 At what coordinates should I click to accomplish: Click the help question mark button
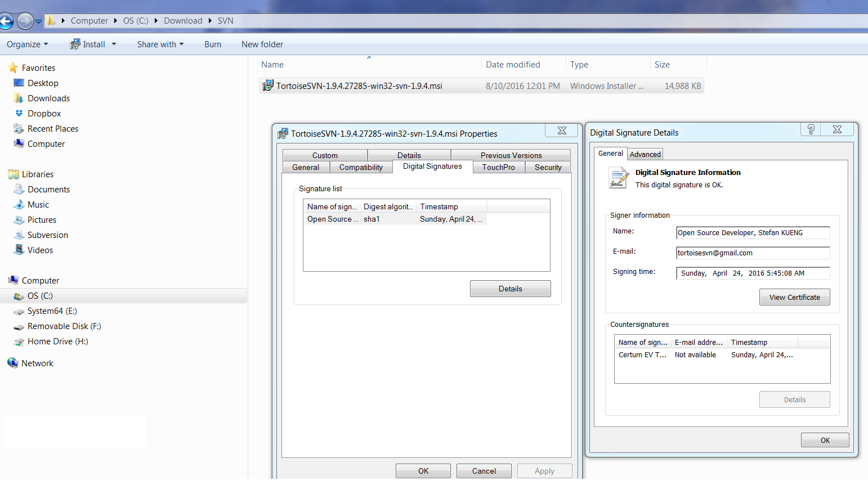click(811, 129)
